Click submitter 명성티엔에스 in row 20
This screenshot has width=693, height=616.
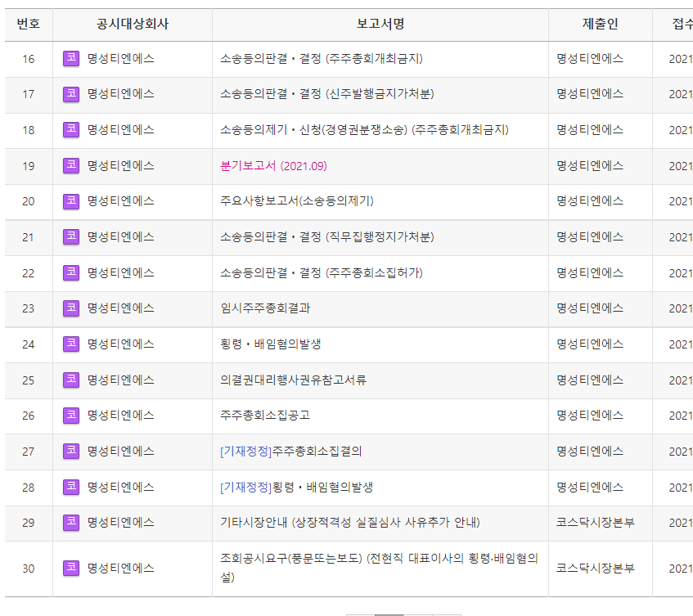(590, 201)
